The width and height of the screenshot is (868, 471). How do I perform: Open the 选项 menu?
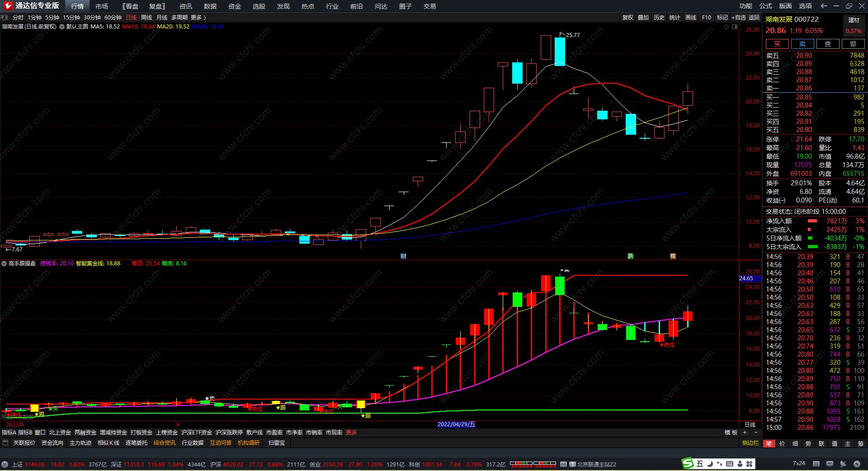coord(805,6)
